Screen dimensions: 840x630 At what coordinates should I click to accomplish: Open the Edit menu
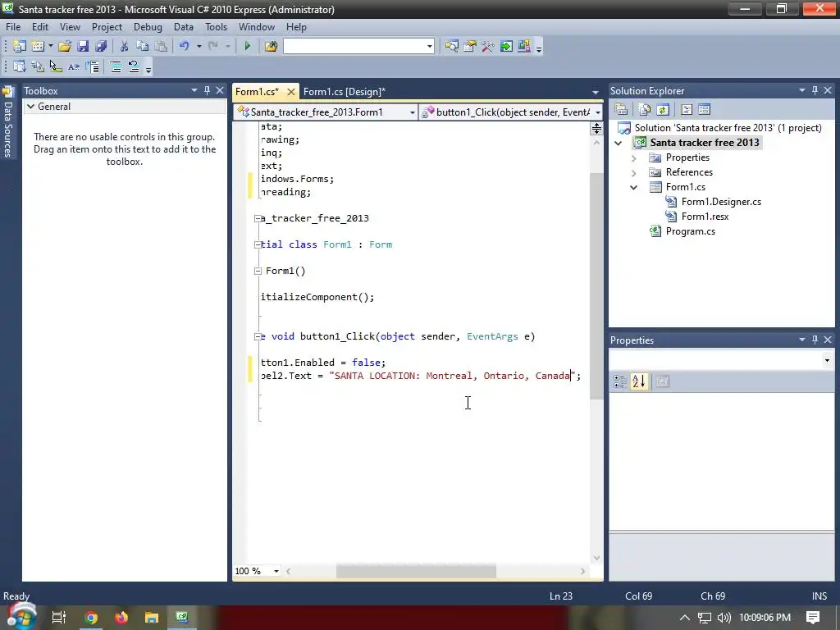[x=40, y=27]
